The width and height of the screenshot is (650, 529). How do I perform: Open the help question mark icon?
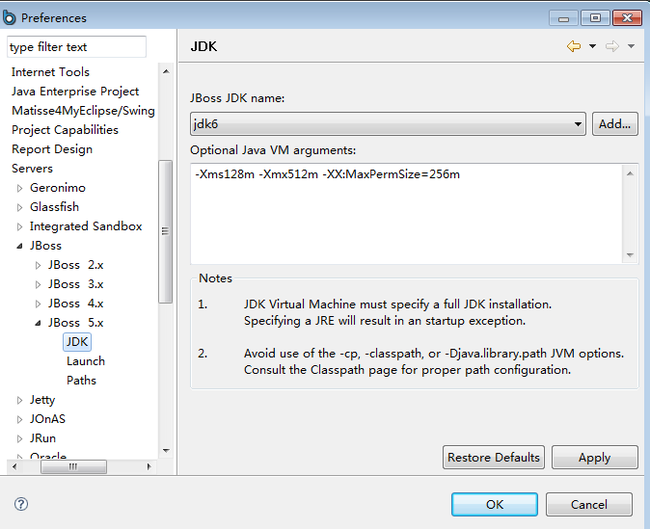pos(21,504)
